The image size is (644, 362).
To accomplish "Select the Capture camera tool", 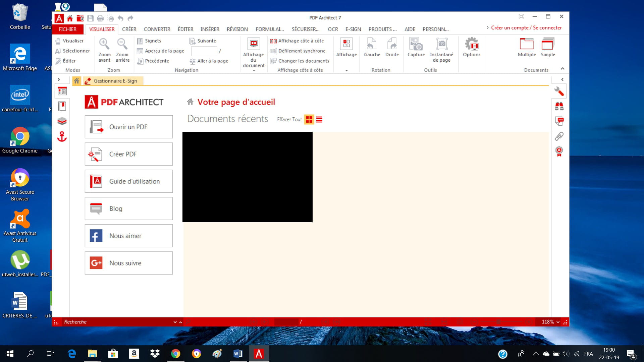I will point(416,44).
